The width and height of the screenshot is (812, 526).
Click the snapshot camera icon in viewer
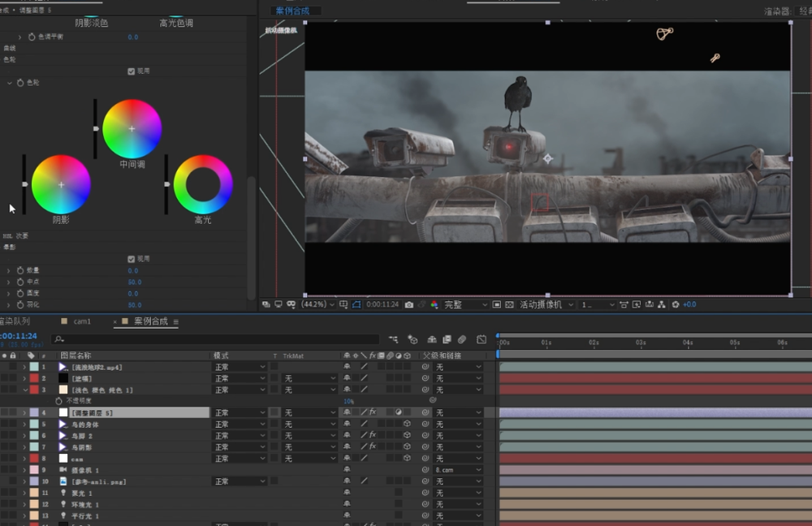409,304
